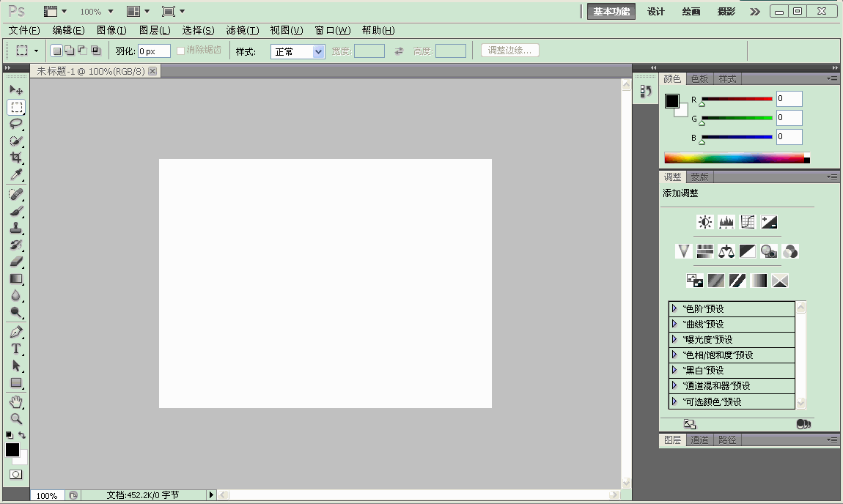
Task: Switch to the 设计 workspace
Action: point(656,11)
